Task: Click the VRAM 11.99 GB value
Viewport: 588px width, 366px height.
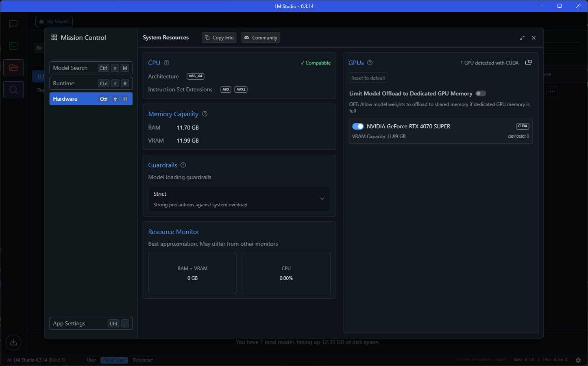Action: 187,141
